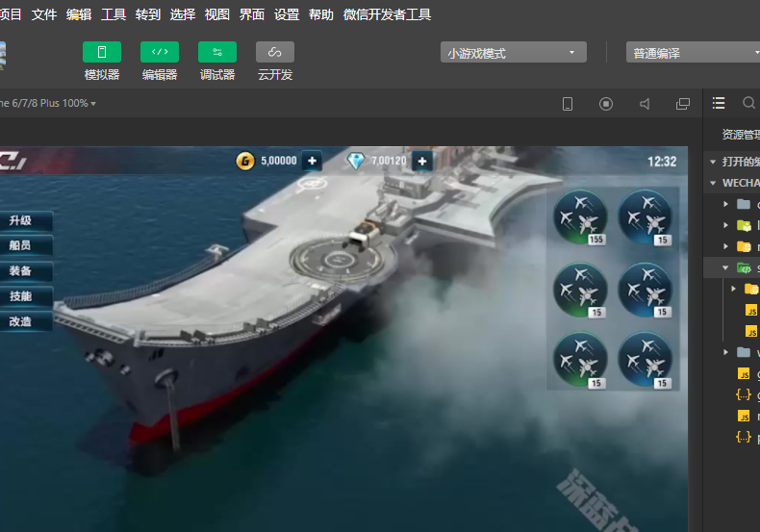Screen dimensions: 760x532
Task: Click the plus button beside diamonds 7,00120
Action: click(x=422, y=162)
